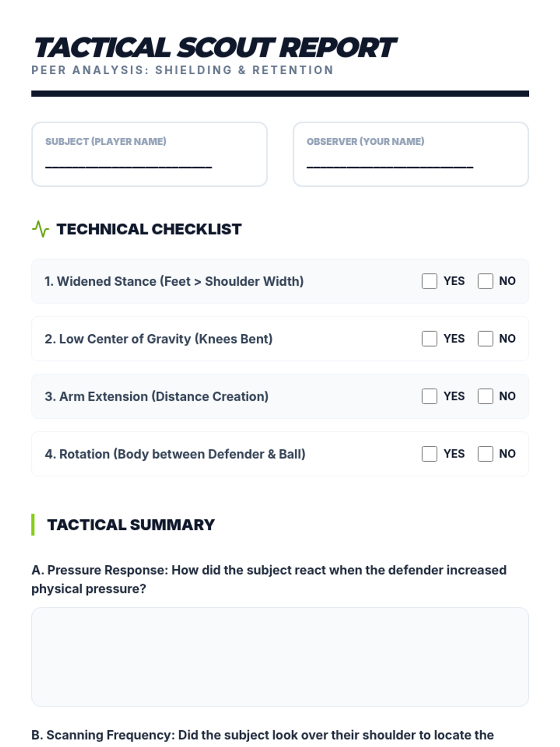Select YES for Rotation item

(429, 454)
